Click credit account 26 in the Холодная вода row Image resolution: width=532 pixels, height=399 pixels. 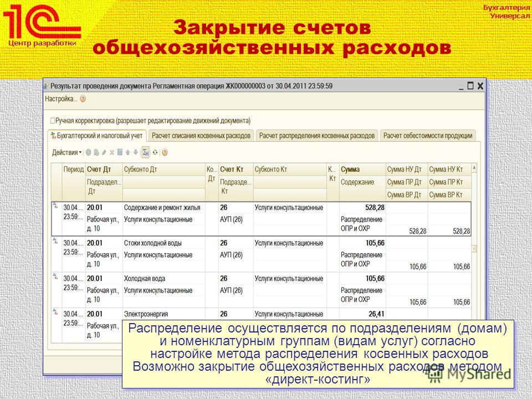coord(223,279)
